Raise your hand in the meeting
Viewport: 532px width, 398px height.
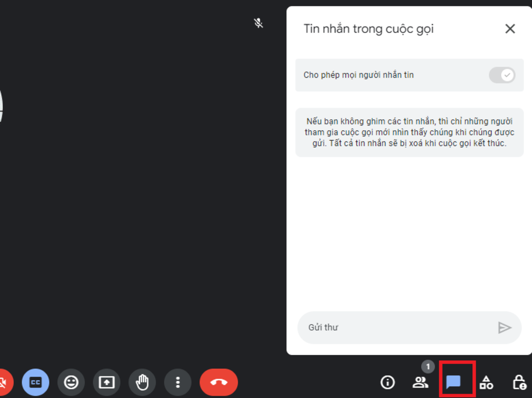tap(142, 383)
